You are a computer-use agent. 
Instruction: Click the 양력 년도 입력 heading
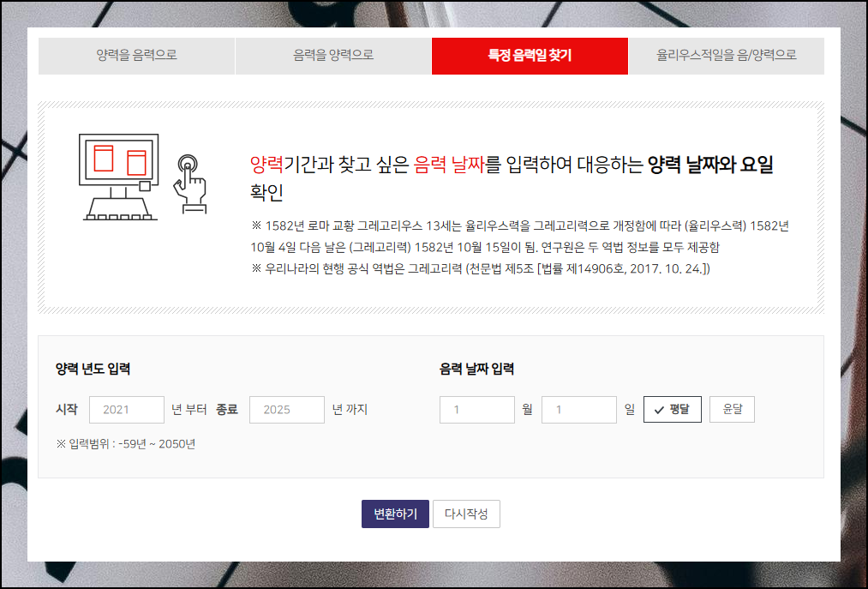point(93,369)
